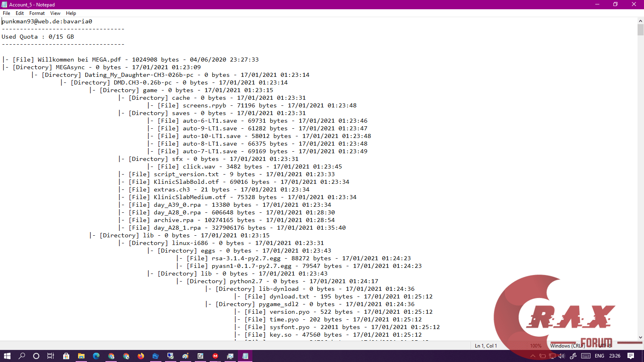644x362 pixels.
Task: Click the Notepad icon in the title bar
Action: [x=4, y=4]
